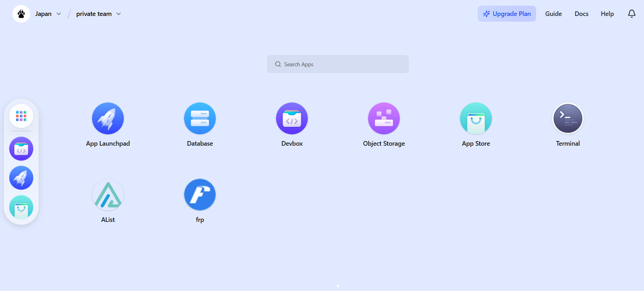Click the App Launchpad label text
This screenshot has width=644, height=291.
coord(108,144)
